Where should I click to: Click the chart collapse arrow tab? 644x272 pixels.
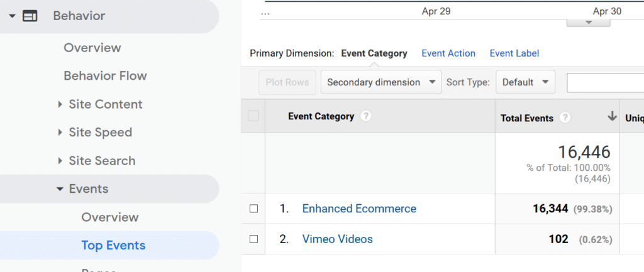[588, 23]
